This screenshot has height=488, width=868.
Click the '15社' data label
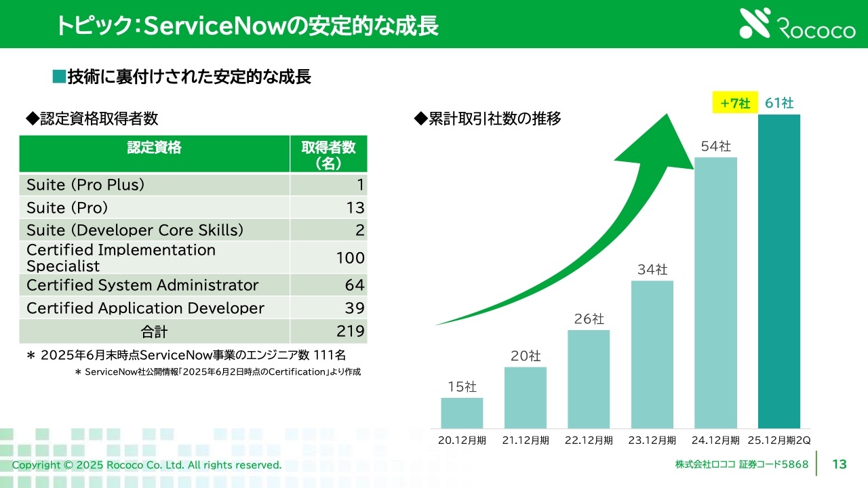[462, 387]
